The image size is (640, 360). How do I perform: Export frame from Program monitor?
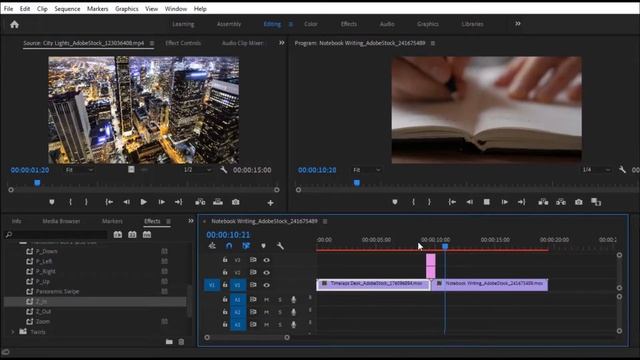pos(579,202)
